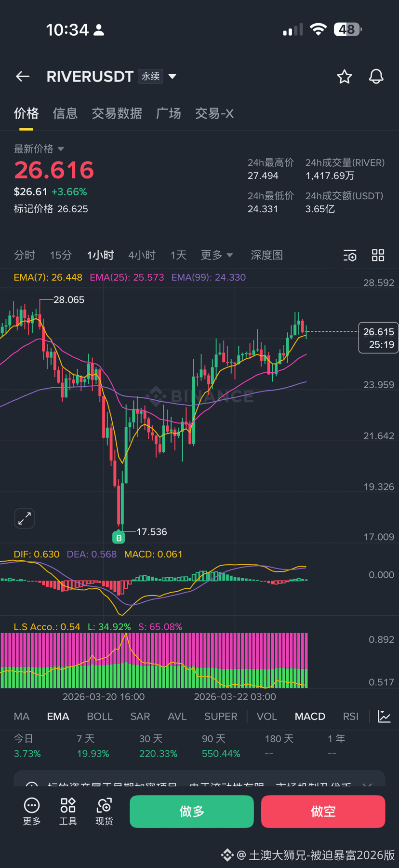The image size is (399, 868).
Task: Toggle the RSI sub-indicator
Action: pyautogui.click(x=351, y=716)
